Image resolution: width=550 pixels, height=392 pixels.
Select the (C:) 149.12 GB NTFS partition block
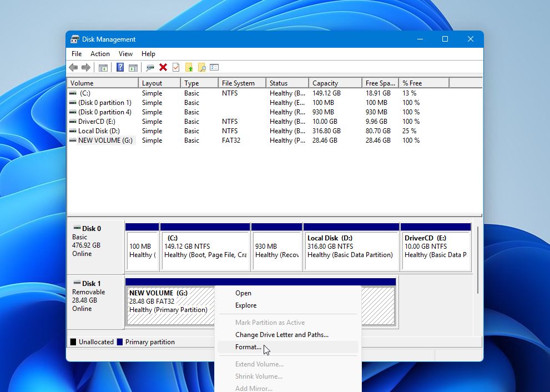coord(205,247)
